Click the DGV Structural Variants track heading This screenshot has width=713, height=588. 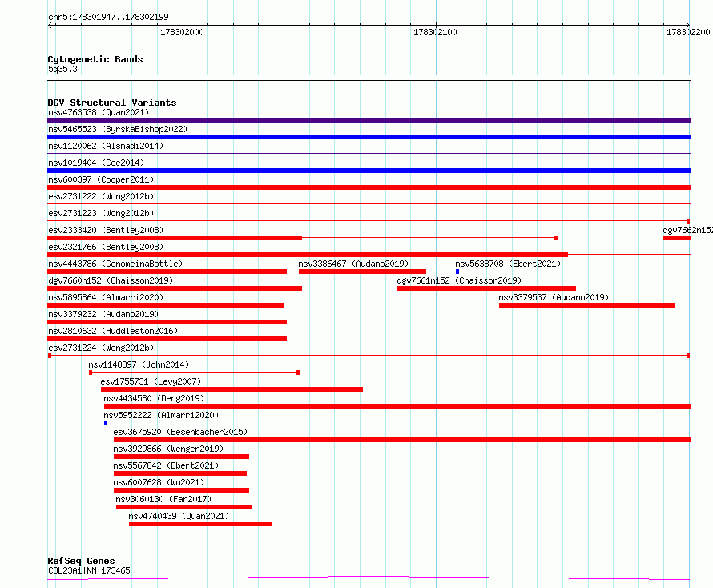pyautogui.click(x=112, y=103)
